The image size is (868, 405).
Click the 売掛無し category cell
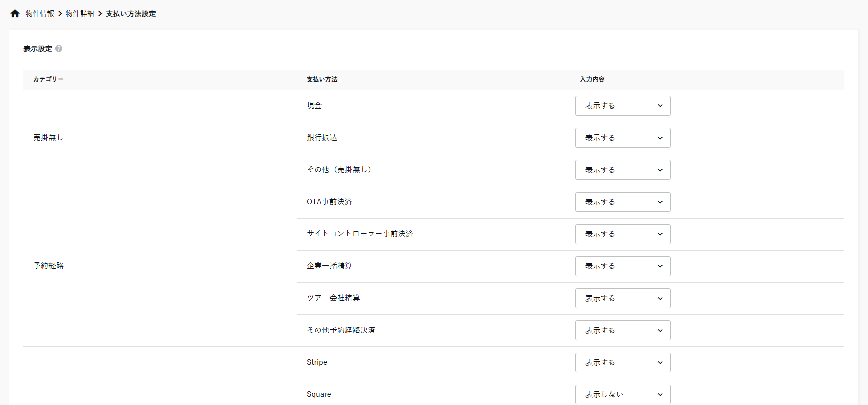[x=48, y=138]
